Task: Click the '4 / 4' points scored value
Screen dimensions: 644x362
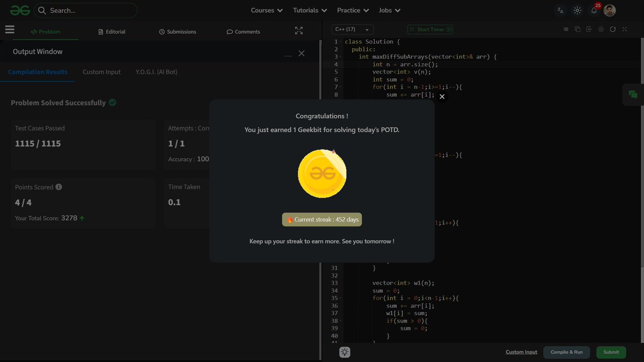Action: (x=23, y=202)
